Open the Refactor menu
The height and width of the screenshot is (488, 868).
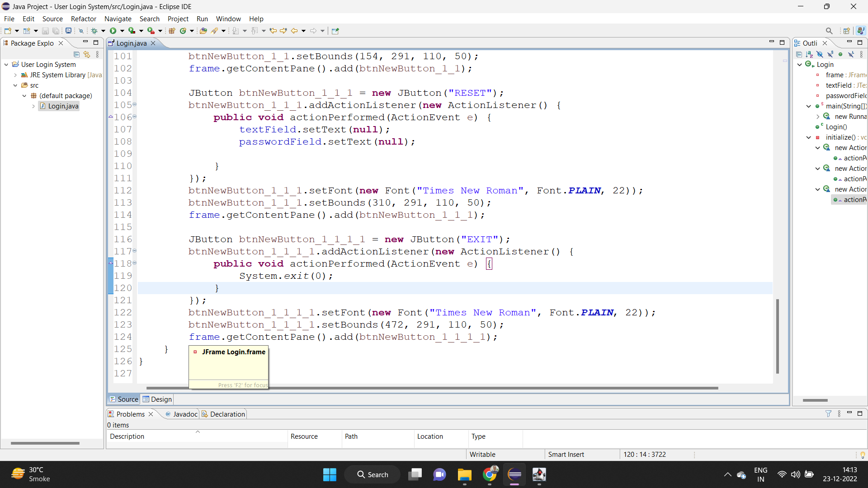pyautogui.click(x=83, y=19)
